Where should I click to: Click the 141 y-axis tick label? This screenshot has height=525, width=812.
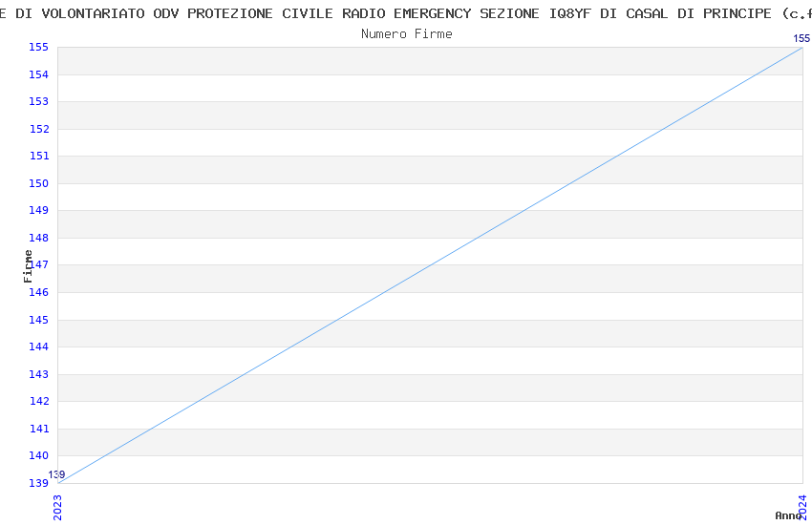[39, 429]
